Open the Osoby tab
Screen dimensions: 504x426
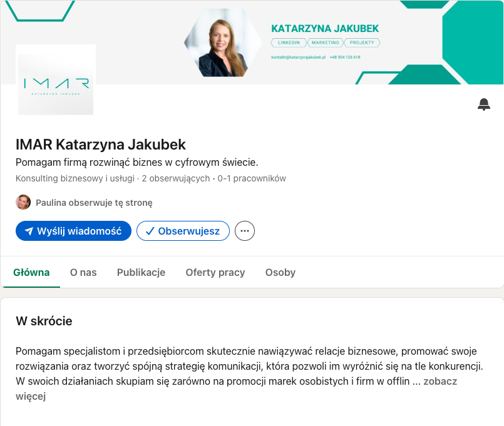point(280,272)
